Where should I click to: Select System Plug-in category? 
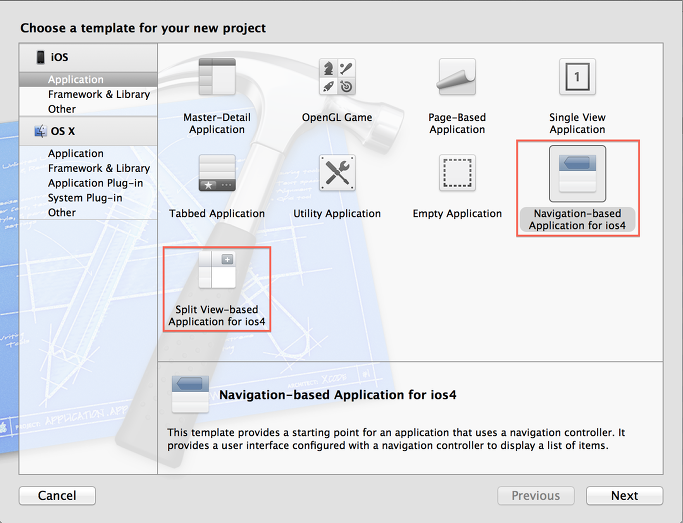coord(88,198)
